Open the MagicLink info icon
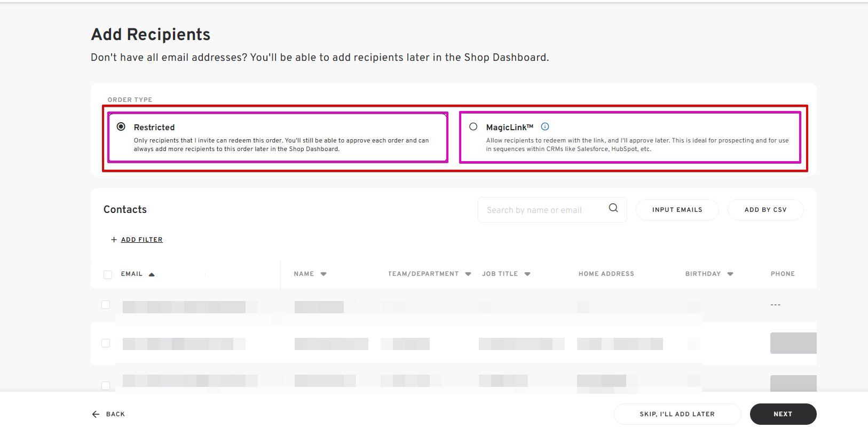The image size is (868, 436). 545,126
